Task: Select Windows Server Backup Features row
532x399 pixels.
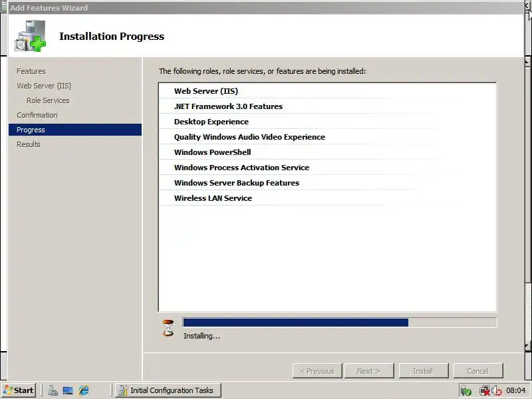Action: tap(327, 182)
